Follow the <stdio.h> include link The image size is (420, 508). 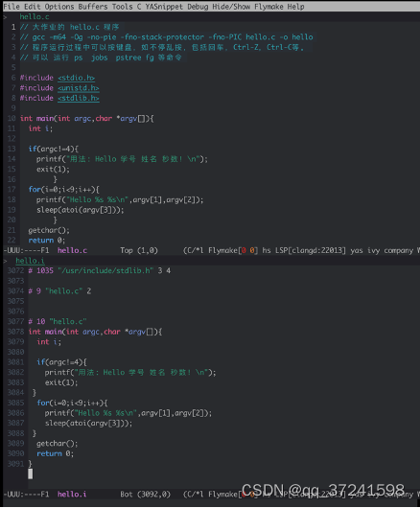pyautogui.click(x=76, y=78)
